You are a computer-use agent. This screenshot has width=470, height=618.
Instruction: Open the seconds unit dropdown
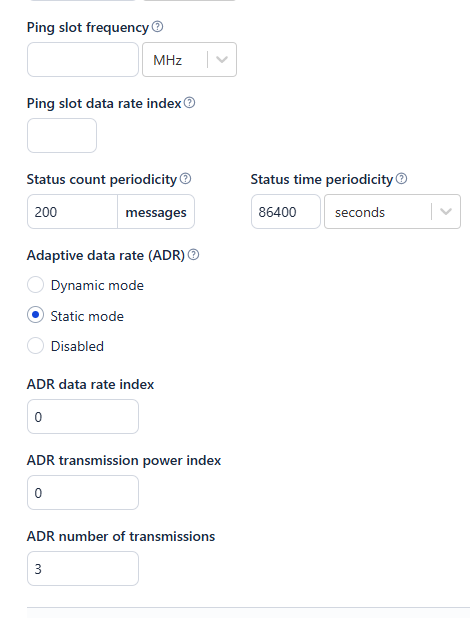[392, 212]
